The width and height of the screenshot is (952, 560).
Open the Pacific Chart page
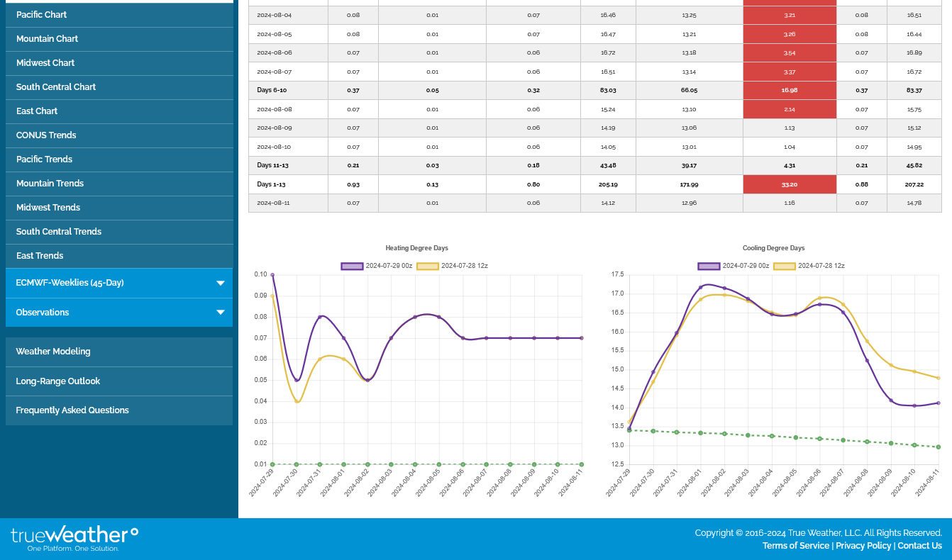42,15
